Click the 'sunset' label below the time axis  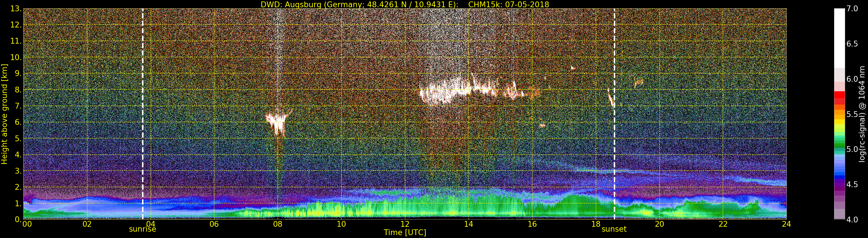614,229
